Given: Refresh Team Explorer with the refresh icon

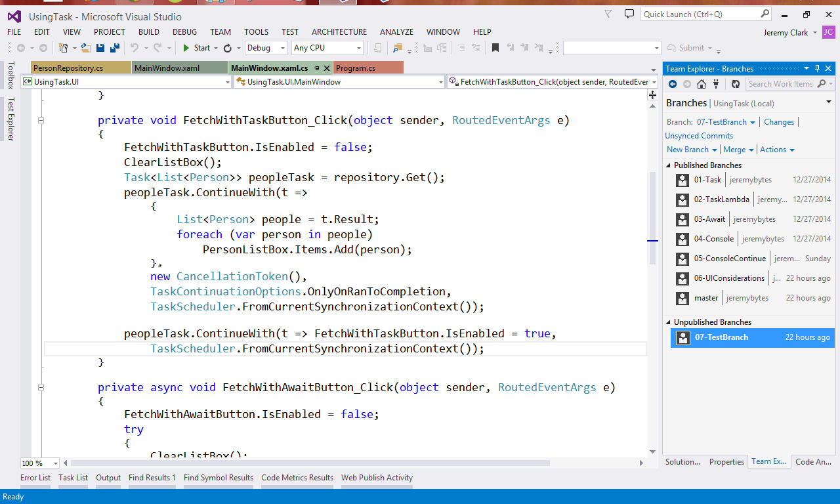Looking at the screenshot, I should [736, 83].
